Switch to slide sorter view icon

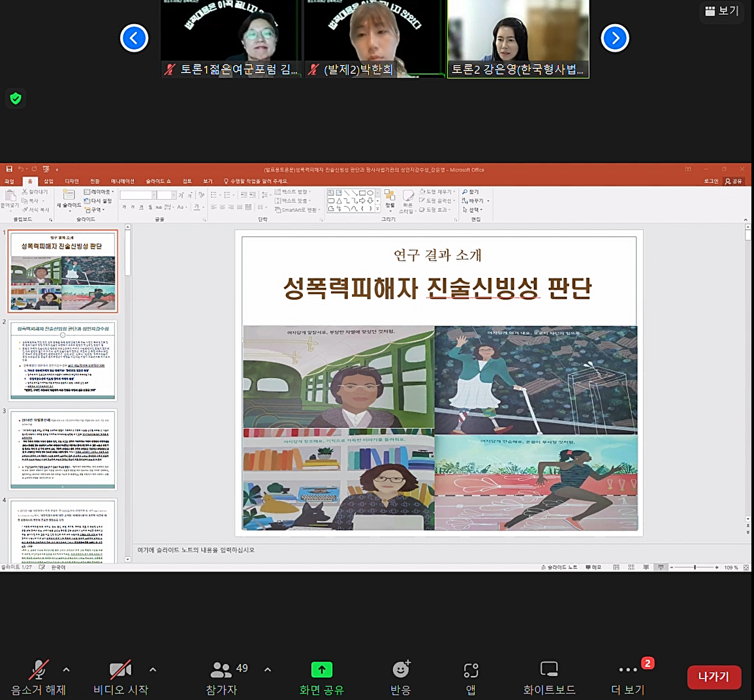[631, 568]
